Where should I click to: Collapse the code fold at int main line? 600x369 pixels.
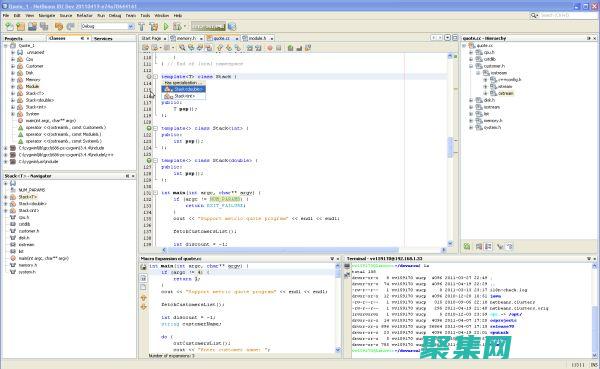point(155,193)
